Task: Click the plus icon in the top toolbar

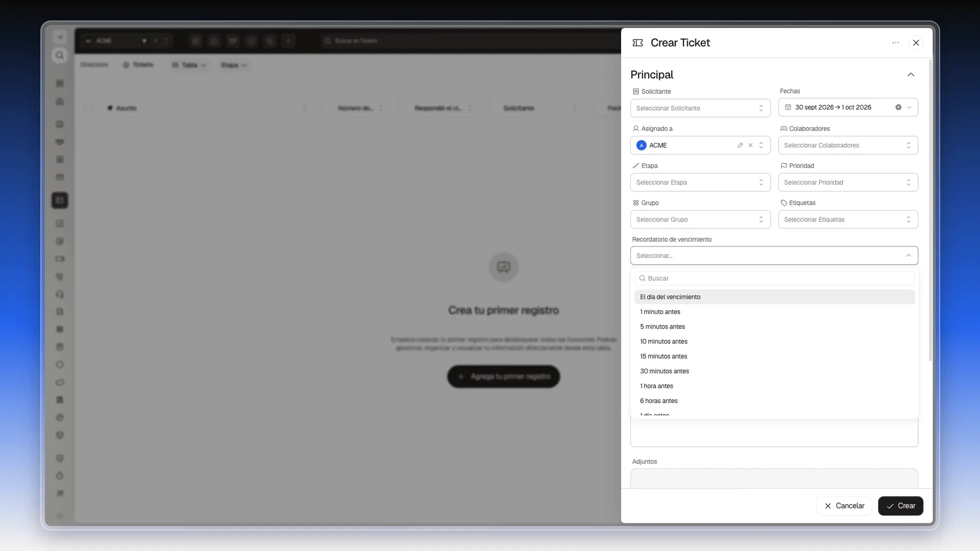Action: pyautogui.click(x=288, y=41)
